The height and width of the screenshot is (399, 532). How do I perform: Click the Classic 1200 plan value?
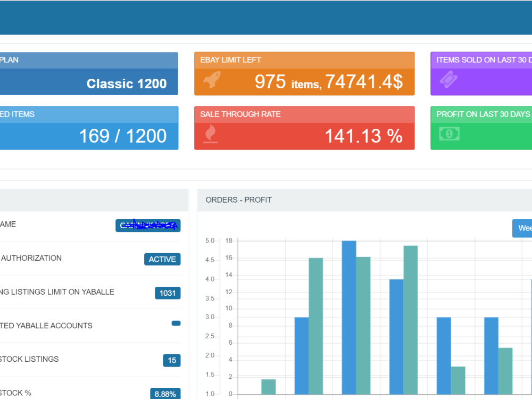tap(127, 84)
